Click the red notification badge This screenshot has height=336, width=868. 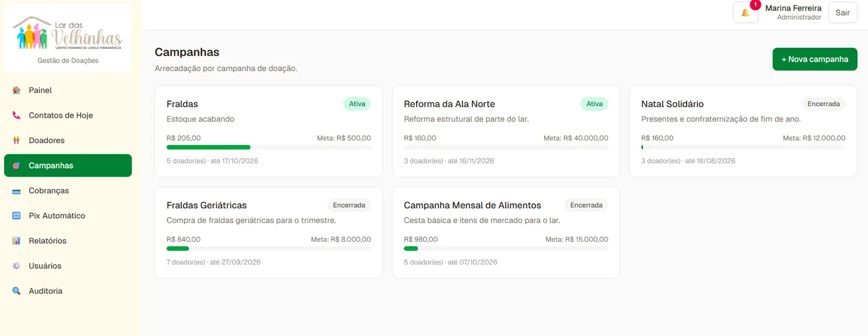tap(755, 4)
